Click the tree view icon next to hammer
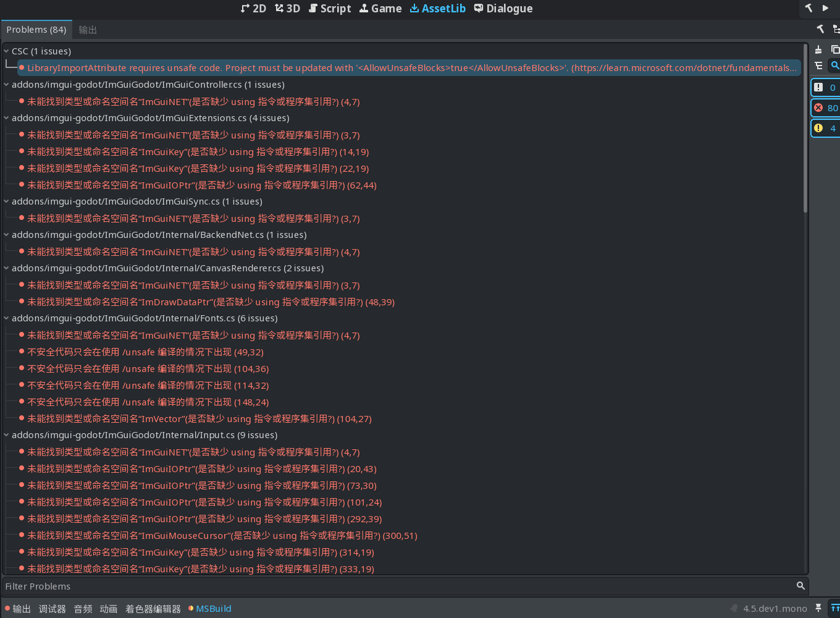Viewport: 840px width, 618px height. pos(836,29)
